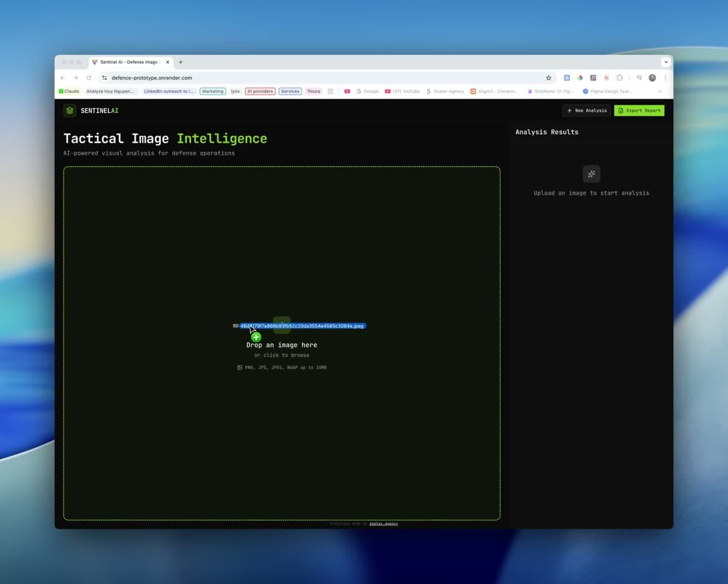Reload the current page
The width and height of the screenshot is (728, 584).
pyautogui.click(x=89, y=78)
